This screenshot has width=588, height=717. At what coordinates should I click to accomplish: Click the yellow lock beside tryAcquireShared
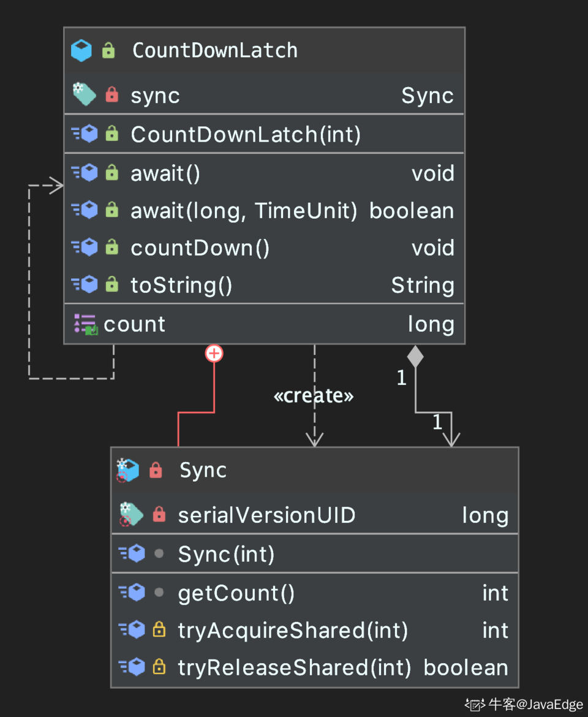tap(159, 630)
